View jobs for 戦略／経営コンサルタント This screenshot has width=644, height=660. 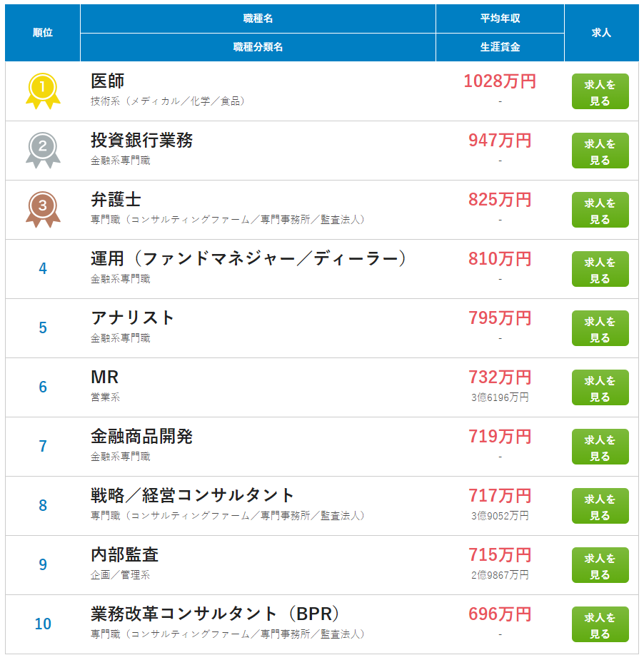tap(600, 506)
